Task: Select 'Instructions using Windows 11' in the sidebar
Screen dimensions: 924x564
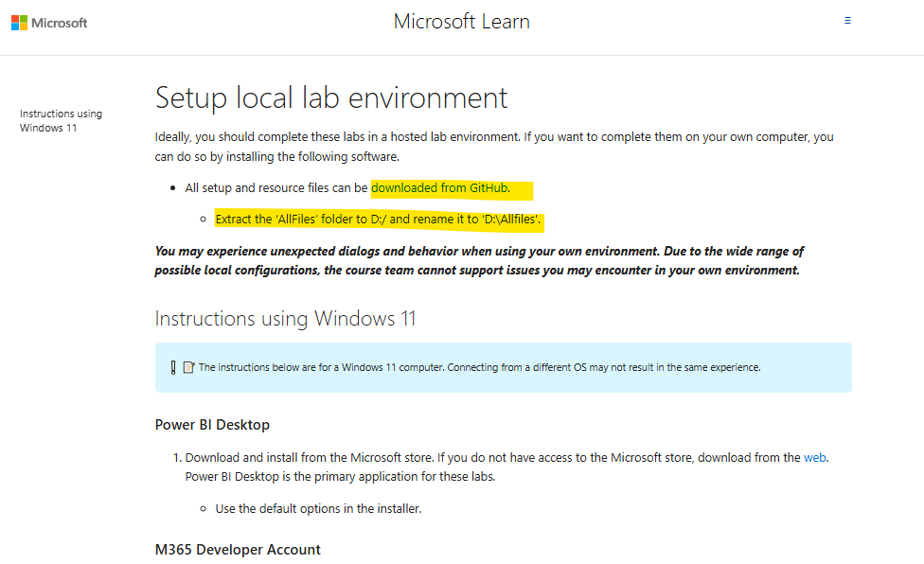Action: [x=61, y=120]
